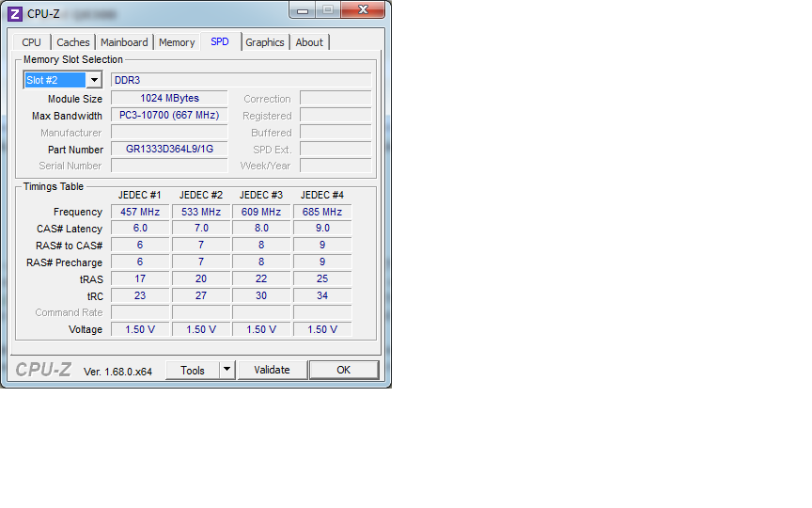
Task: Open the Caches tab
Action: [73, 42]
